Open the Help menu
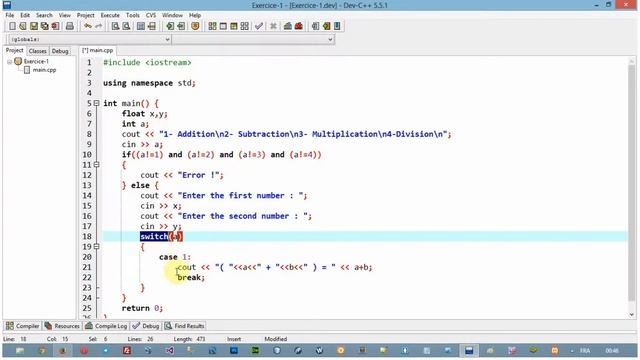Image resolution: width=640 pixels, height=360 pixels. click(x=195, y=15)
